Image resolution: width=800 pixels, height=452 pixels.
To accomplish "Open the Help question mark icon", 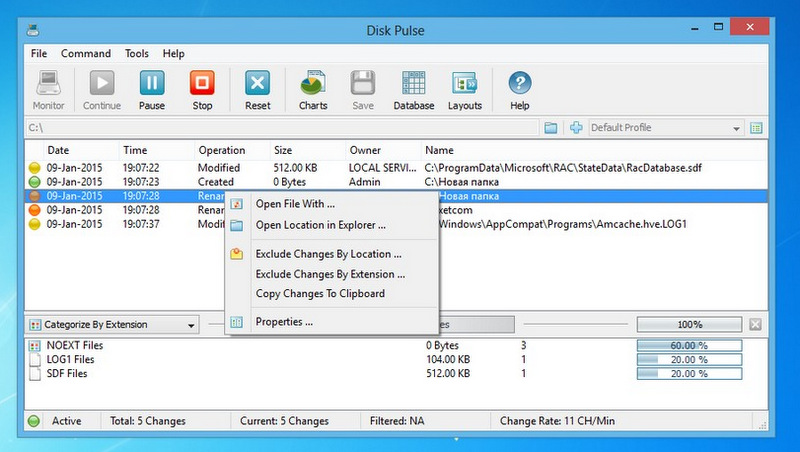I will tap(519, 83).
